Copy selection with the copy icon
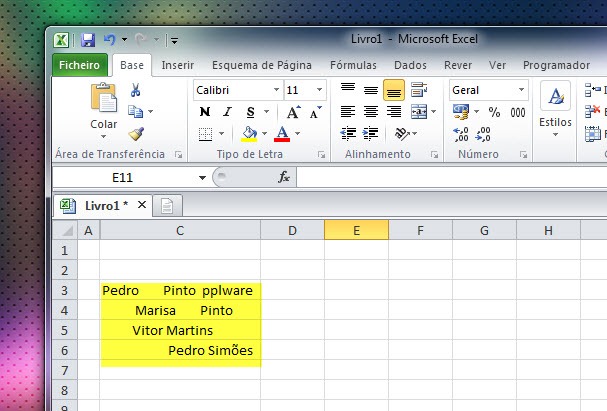 135,111
